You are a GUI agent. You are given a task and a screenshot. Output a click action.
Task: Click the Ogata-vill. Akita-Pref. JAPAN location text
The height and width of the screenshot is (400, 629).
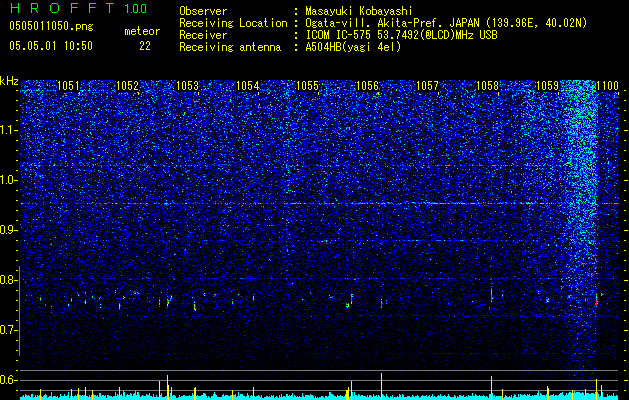(446, 23)
